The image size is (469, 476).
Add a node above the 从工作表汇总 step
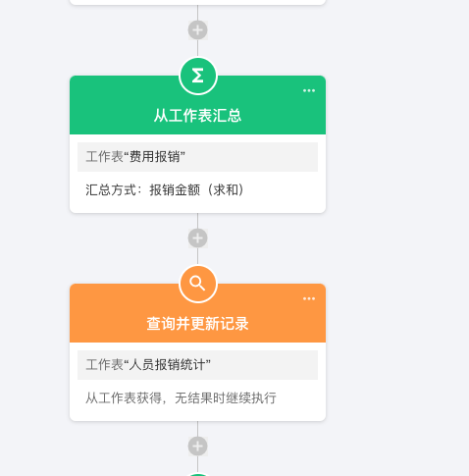coord(197,30)
